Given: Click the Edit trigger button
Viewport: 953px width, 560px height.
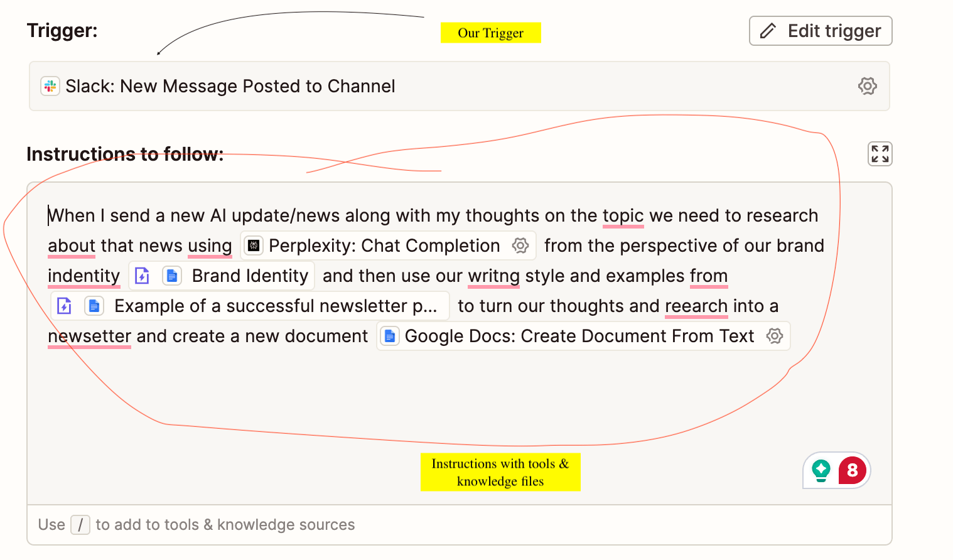Looking at the screenshot, I should 821,31.
